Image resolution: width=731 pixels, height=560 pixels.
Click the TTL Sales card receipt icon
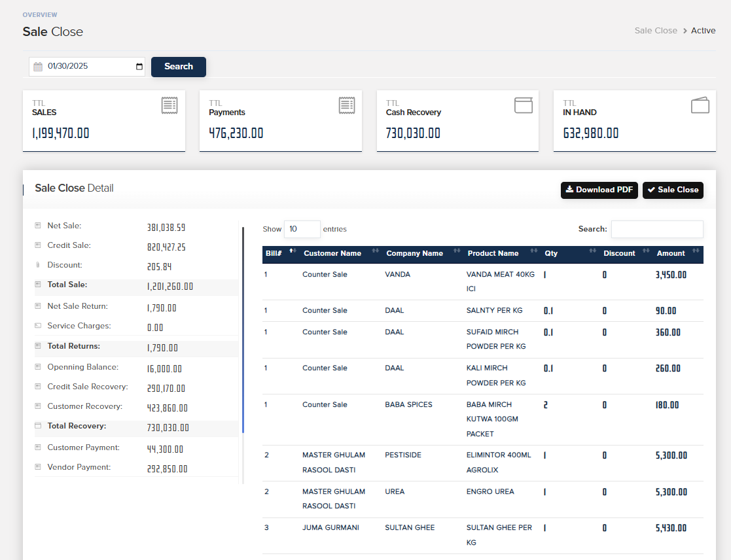point(169,105)
